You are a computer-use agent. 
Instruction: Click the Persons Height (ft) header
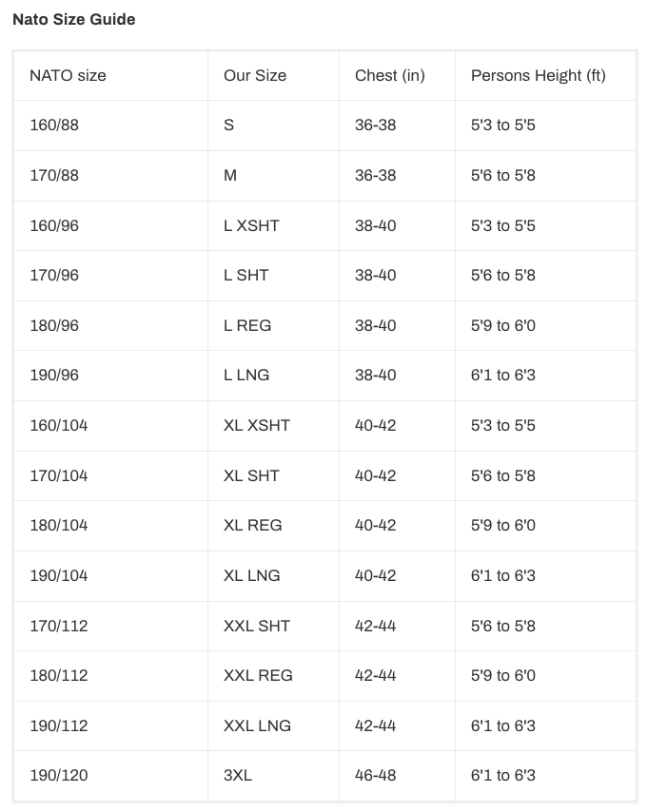(x=538, y=75)
